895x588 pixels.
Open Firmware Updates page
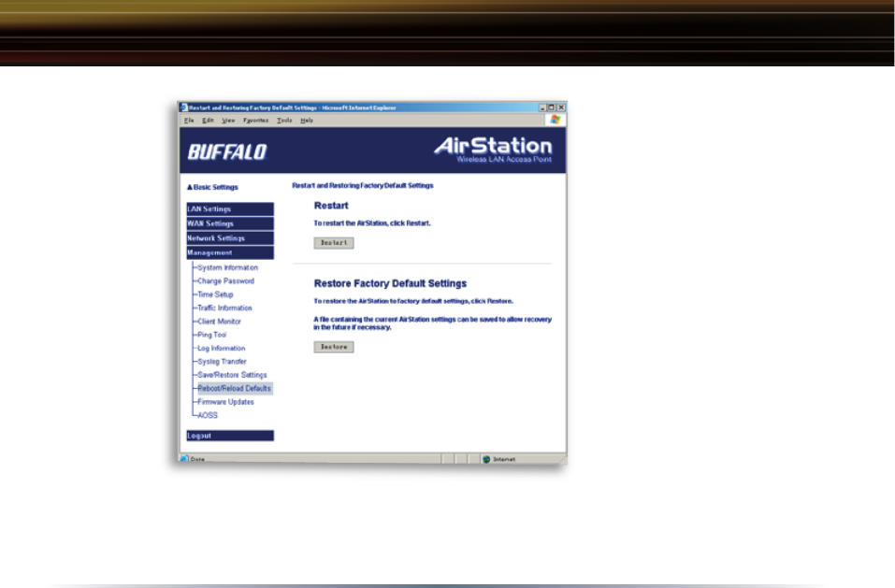point(226,402)
